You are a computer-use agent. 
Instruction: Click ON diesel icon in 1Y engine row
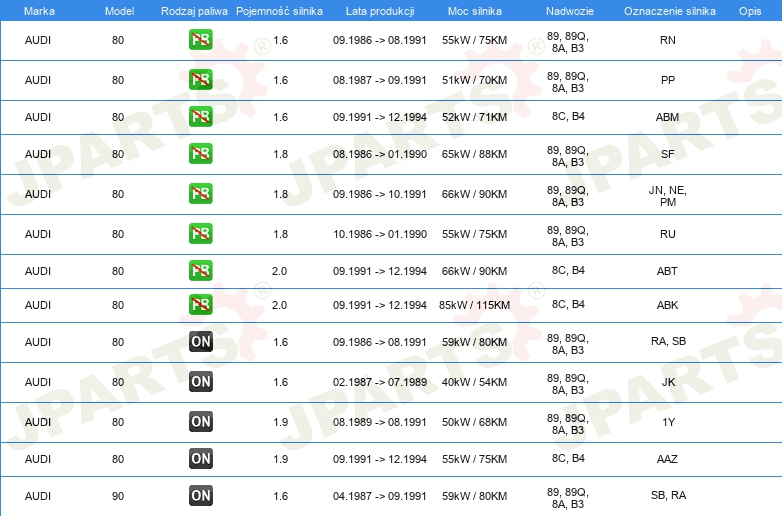click(x=201, y=421)
